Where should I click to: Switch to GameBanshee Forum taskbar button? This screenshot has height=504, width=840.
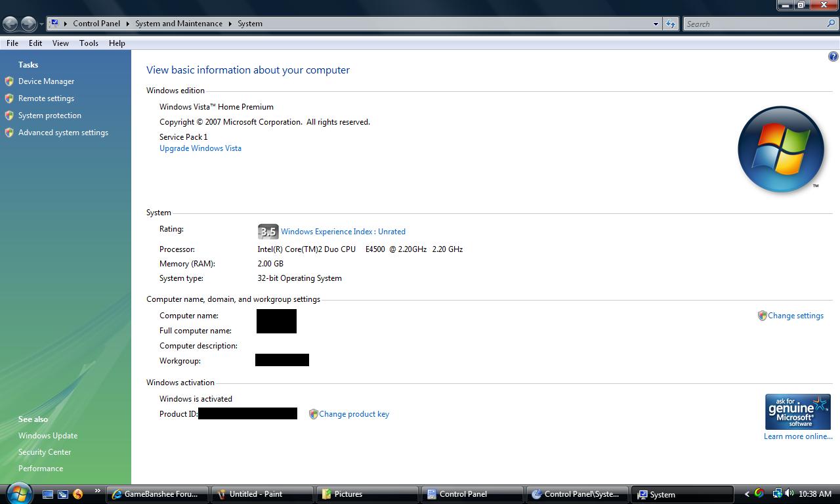coord(157,494)
